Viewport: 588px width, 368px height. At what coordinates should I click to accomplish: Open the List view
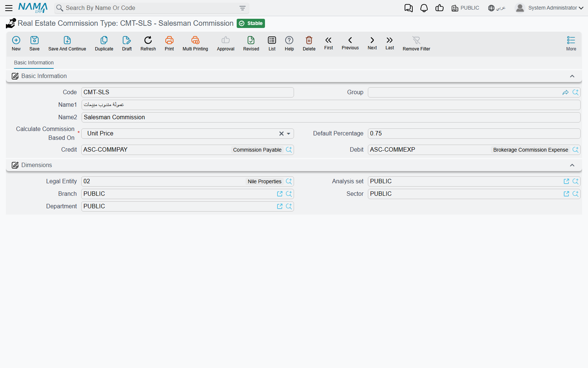point(272,43)
